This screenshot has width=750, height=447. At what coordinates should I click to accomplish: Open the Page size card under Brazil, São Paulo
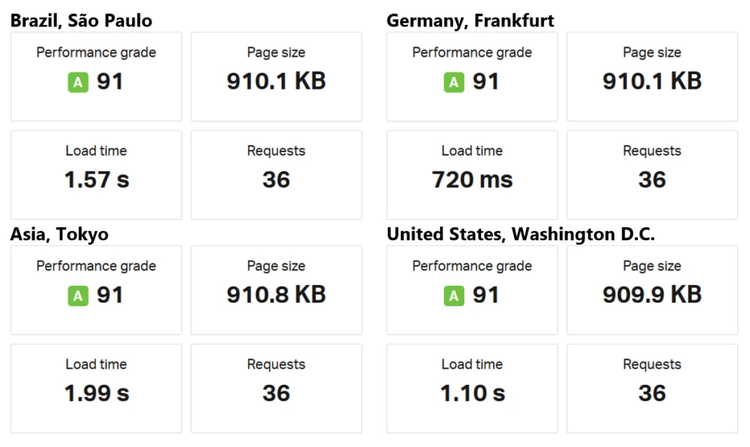coord(276,76)
